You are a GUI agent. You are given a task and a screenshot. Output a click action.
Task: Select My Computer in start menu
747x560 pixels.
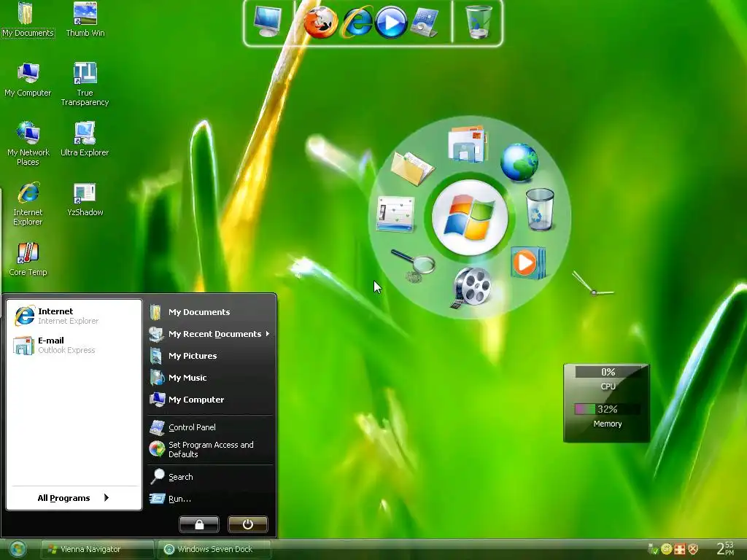pos(210,400)
